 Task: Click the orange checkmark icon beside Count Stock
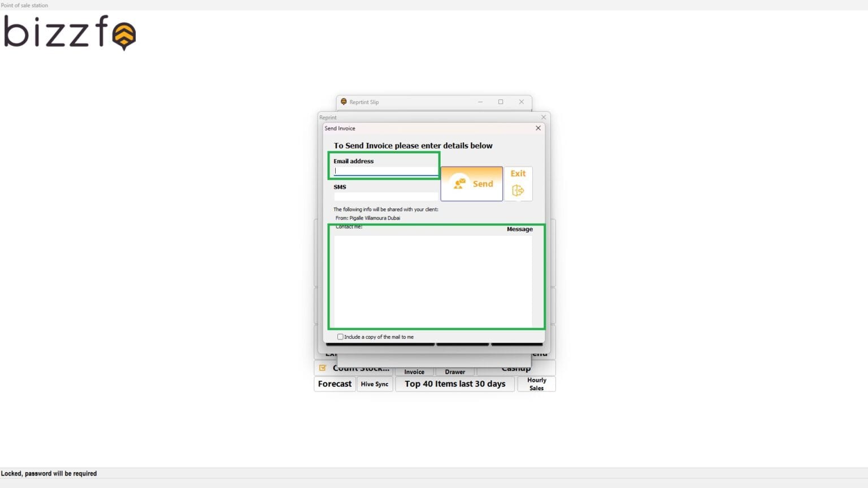pos(323,367)
